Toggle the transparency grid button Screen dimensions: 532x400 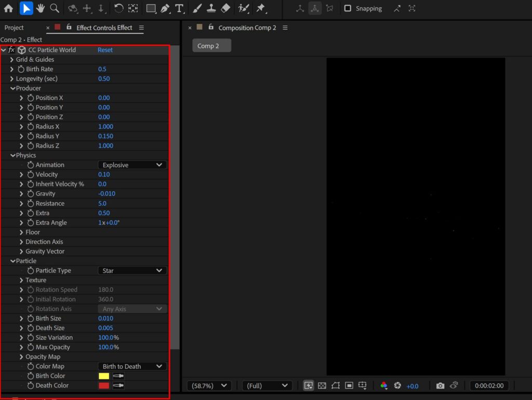(322, 386)
